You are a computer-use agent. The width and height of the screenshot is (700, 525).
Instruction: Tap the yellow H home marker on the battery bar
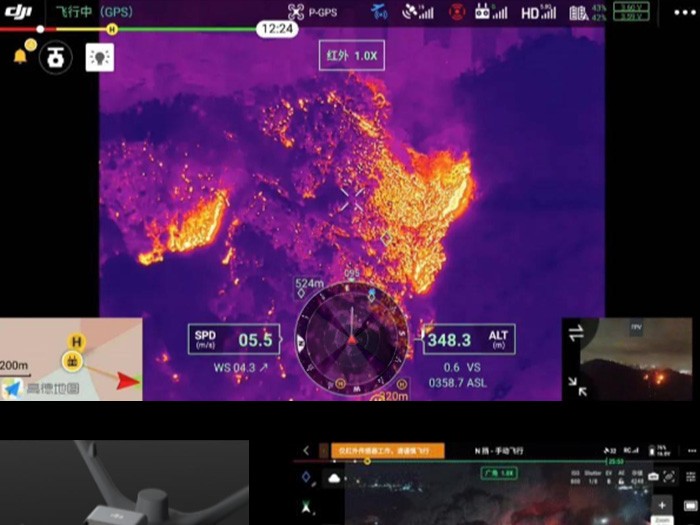112,29
